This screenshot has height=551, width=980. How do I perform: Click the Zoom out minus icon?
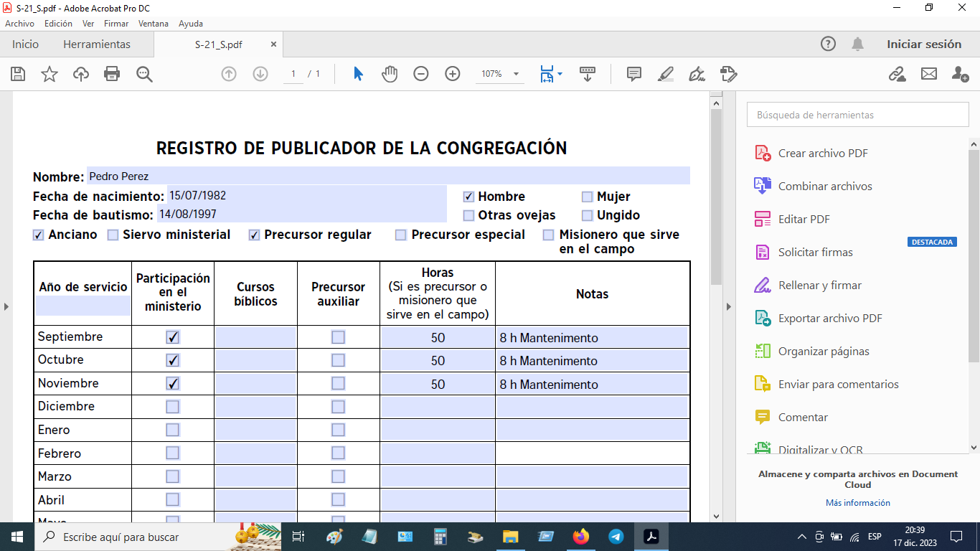point(421,74)
